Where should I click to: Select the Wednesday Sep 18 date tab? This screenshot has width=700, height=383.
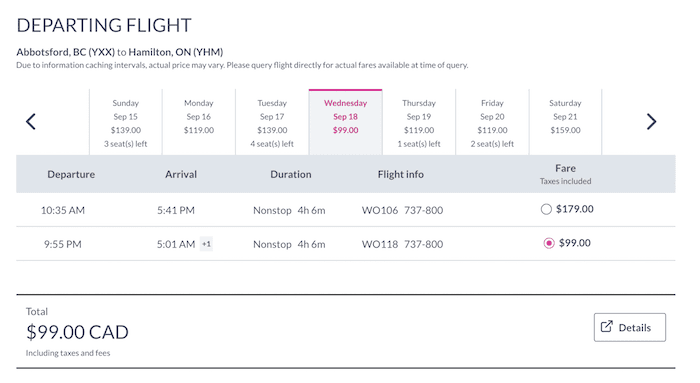(346, 122)
